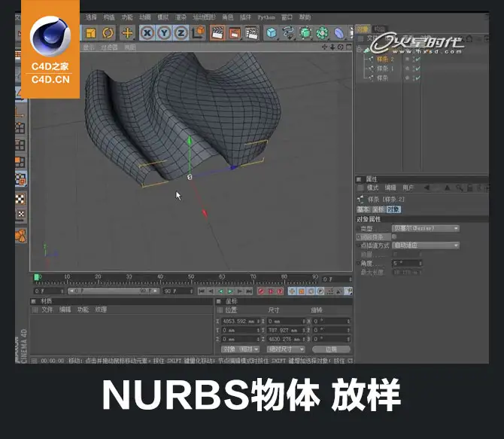
Task: Click the attributes back arrow icon
Action: tap(427, 187)
